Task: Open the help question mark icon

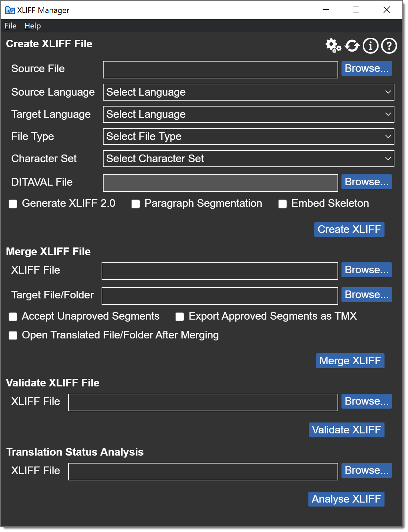Action: [389, 46]
